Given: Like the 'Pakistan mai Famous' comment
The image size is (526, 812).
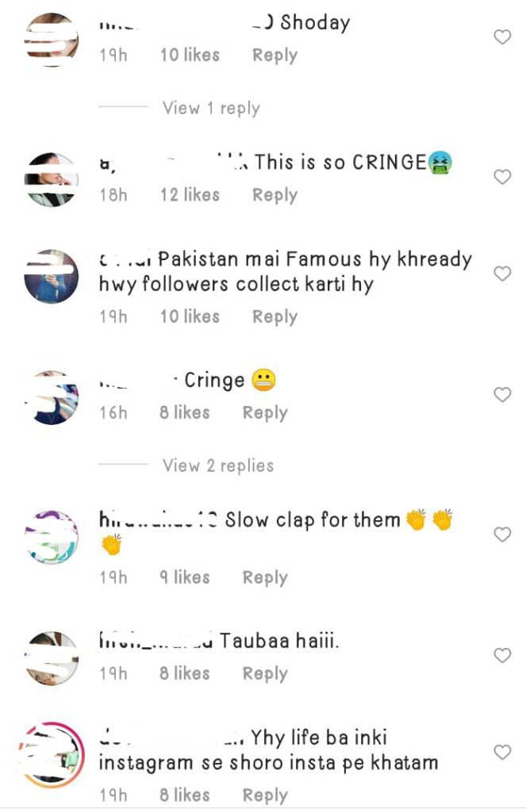Looking at the screenshot, I should pos(502,274).
